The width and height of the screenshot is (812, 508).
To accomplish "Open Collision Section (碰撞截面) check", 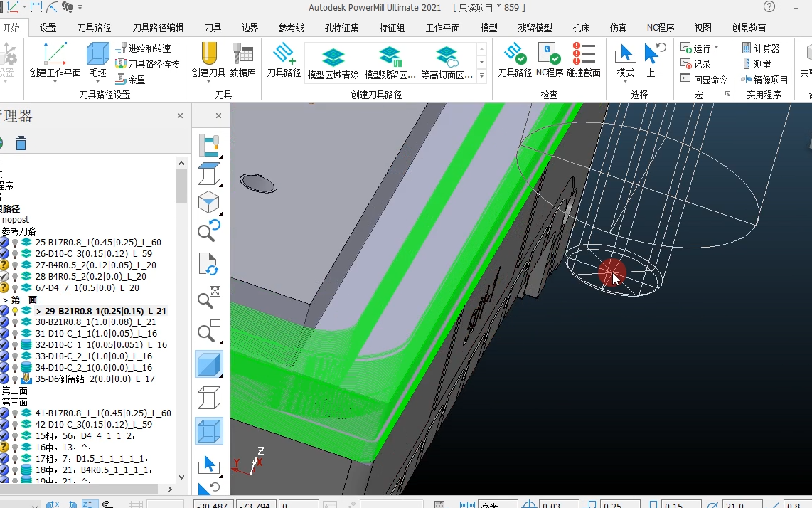I will 584,53.
